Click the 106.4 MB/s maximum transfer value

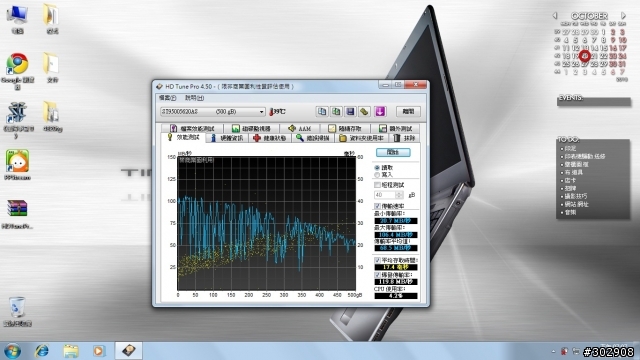tap(396, 235)
